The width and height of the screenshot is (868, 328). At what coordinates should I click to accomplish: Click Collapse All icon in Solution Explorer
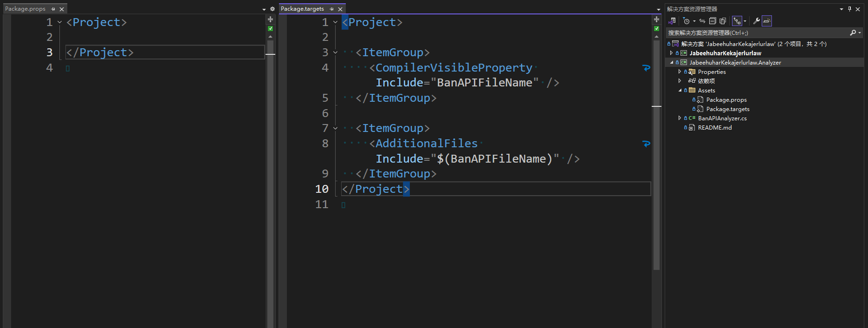(713, 21)
